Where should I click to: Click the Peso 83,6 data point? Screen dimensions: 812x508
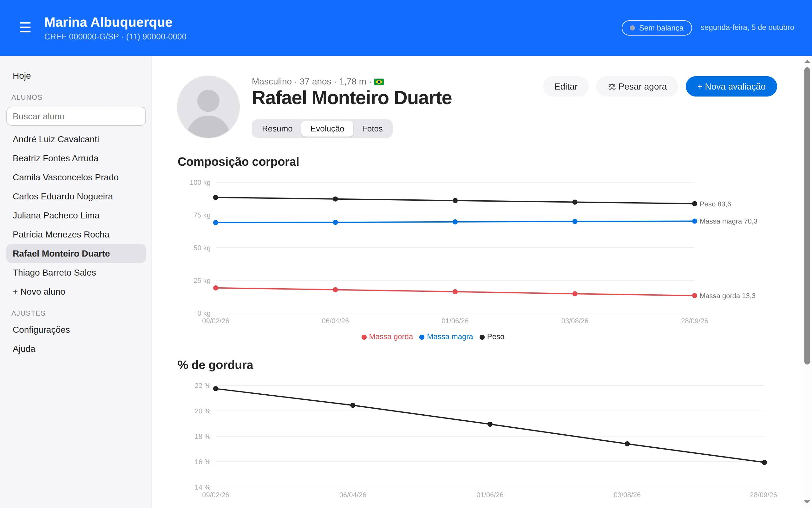click(694, 204)
